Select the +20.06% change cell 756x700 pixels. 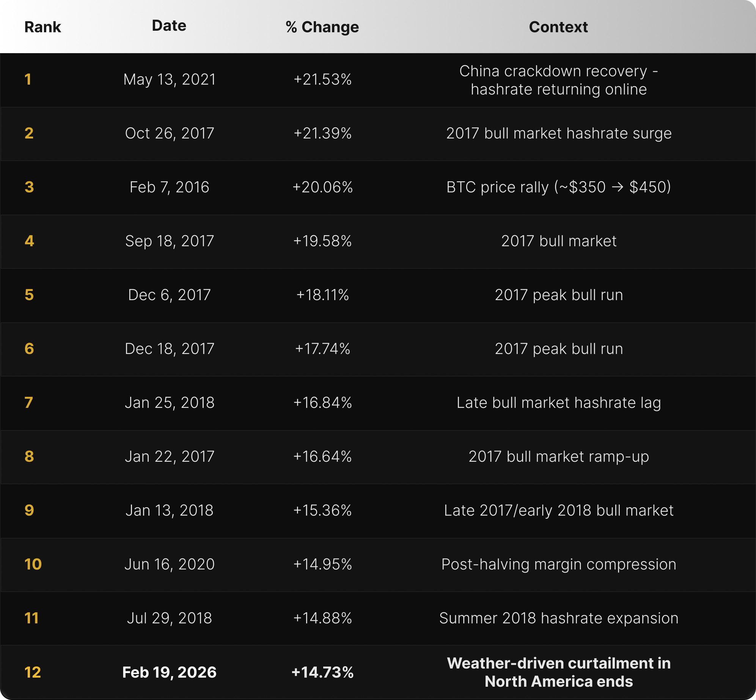[x=322, y=187]
